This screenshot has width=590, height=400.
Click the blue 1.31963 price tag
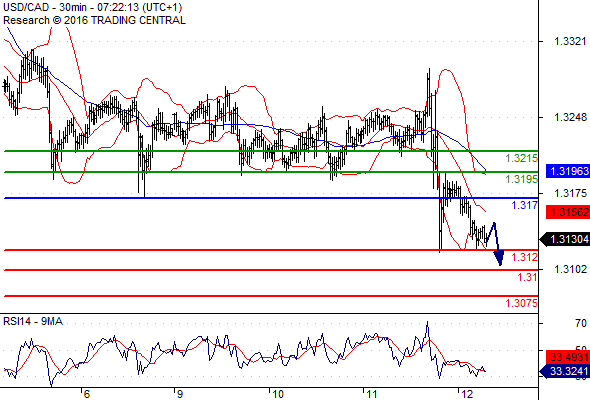tap(568, 171)
